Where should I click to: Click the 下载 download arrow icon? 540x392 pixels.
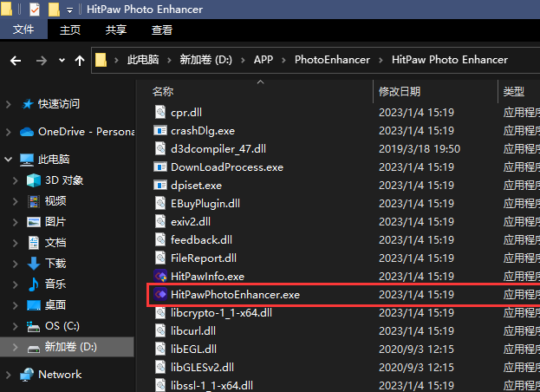[x=34, y=264]
